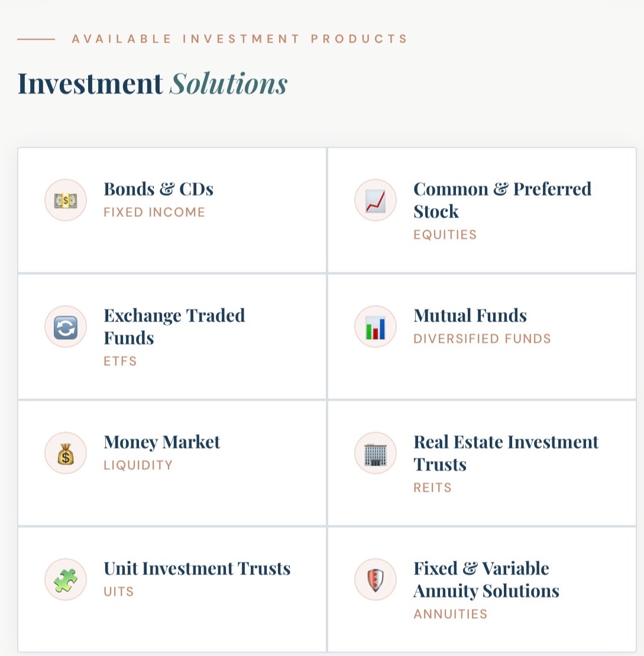Click the Money Market heading
The height and width of the screenshot is (656, 644).
(x=161, y=442)
